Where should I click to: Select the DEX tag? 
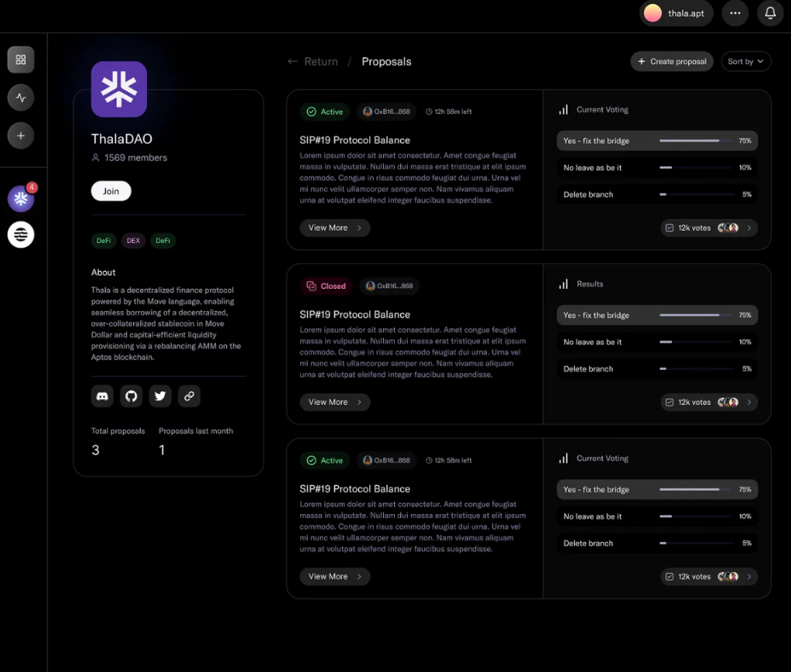[133, 241]
